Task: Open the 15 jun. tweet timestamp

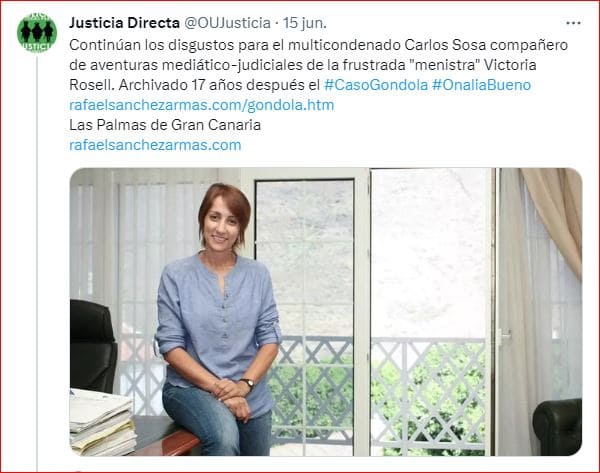Action: click(x=305, y=23)
